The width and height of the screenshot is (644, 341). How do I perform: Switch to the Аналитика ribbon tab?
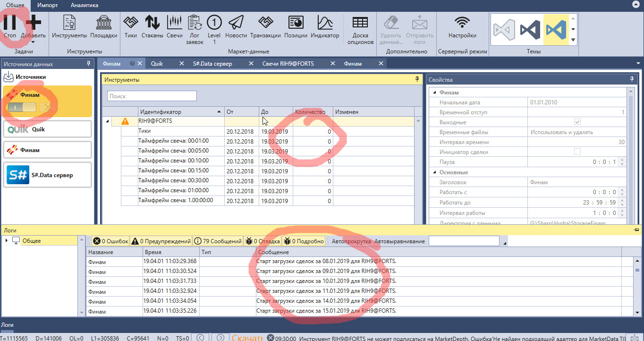pos(85,5)
